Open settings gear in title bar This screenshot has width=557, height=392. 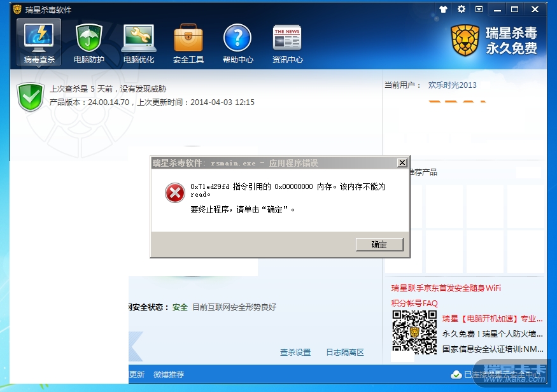pos(461,10)
